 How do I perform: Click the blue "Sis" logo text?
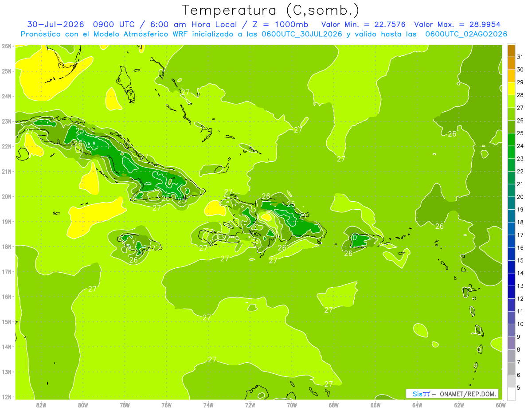pyautogui.click(x=417, y=394)
